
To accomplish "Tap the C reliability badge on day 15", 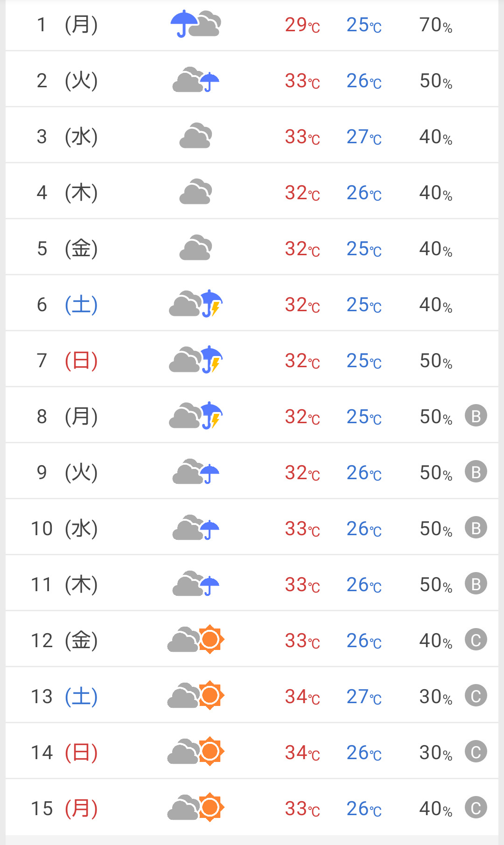I will click(x=476, y=808).
